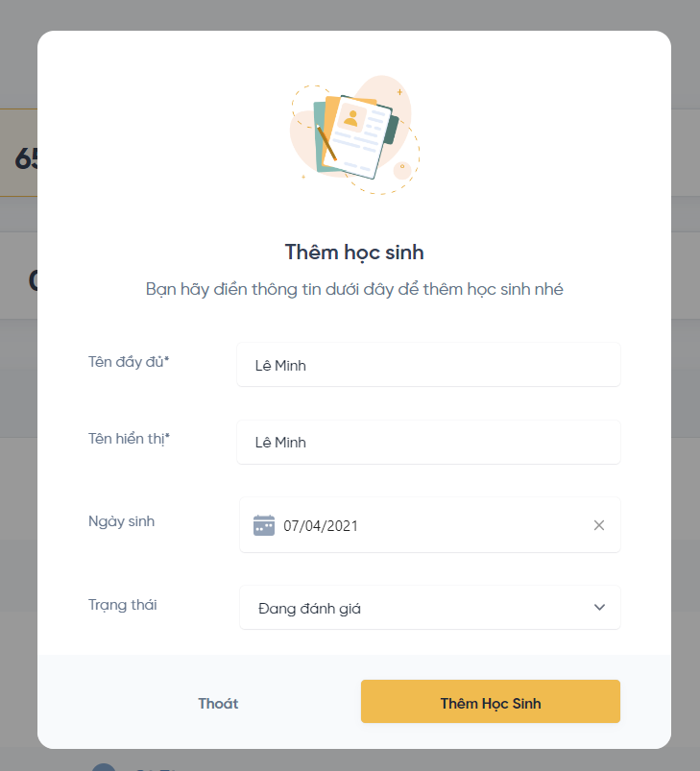Viewport: 700px width, 771px height.
Task: Click the yellow Thêm Học Sinh button
Action: coord(490,702)
